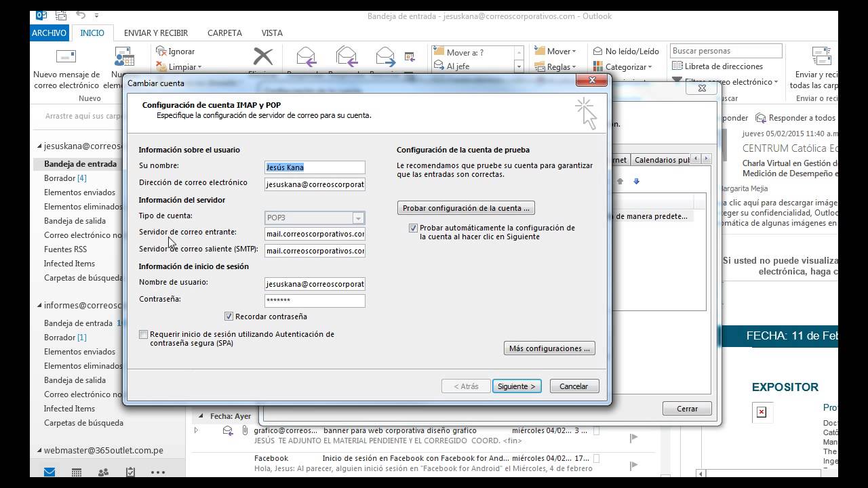Click the blue move-down arrow in account settings

636,181
